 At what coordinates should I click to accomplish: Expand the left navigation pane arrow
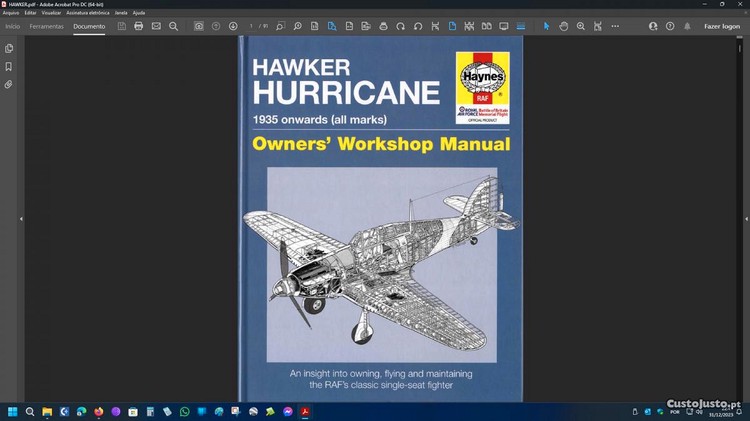click(21, 218)
